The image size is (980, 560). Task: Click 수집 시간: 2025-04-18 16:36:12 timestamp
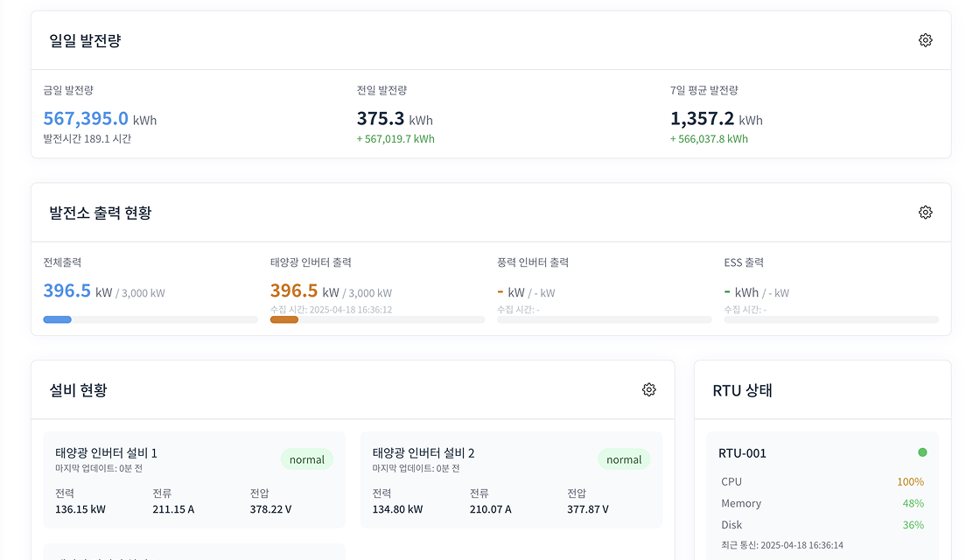click(332, 310)
